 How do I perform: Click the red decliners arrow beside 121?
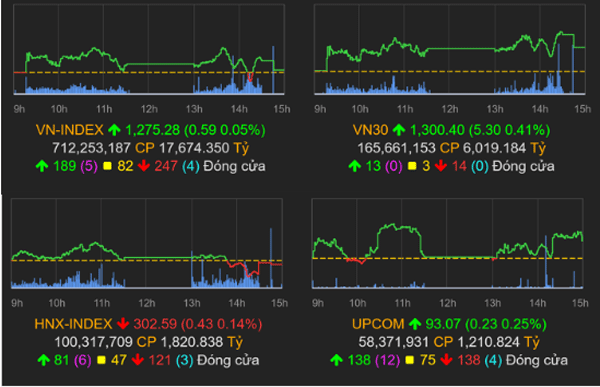tap(138, 360)
